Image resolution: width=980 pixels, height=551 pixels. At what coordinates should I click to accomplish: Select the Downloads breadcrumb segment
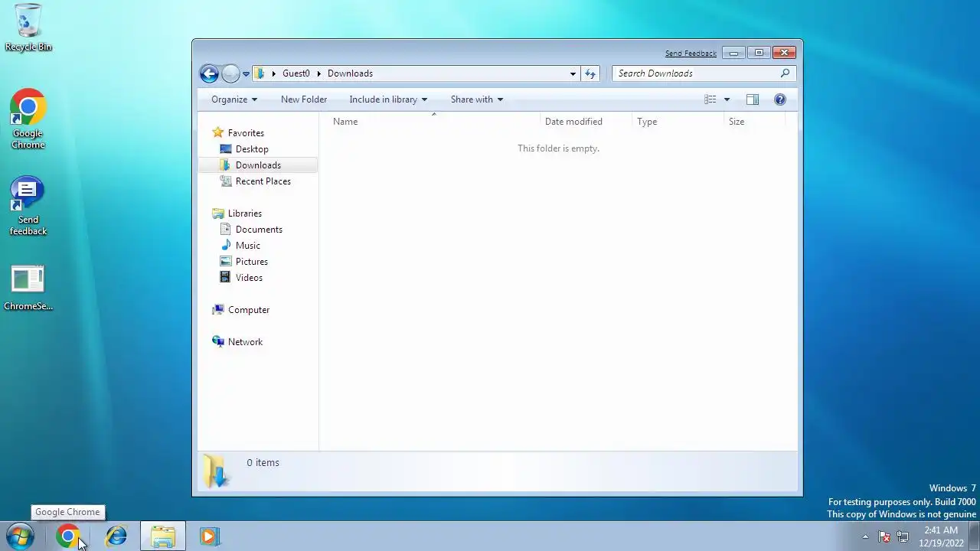coord(350,73)
